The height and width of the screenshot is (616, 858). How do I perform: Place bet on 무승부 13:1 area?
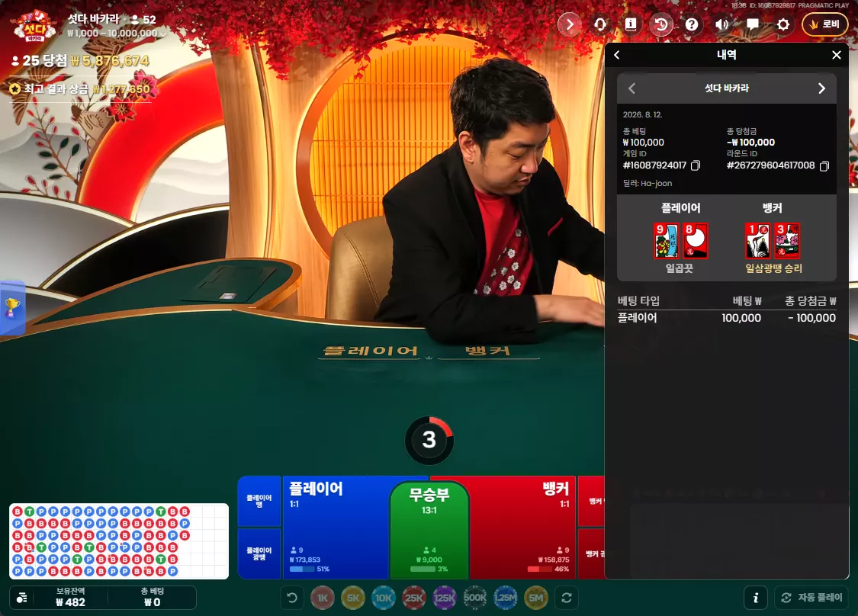[x=429, y=531]
